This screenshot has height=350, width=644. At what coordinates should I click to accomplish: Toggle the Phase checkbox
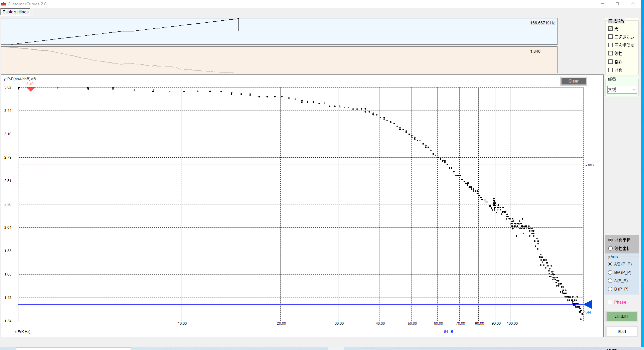tap(610, 302)
